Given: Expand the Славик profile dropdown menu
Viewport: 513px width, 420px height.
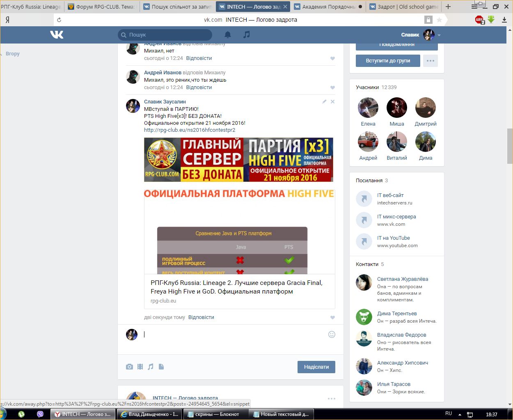Looking at the screenshot, I should pos(421,35).
